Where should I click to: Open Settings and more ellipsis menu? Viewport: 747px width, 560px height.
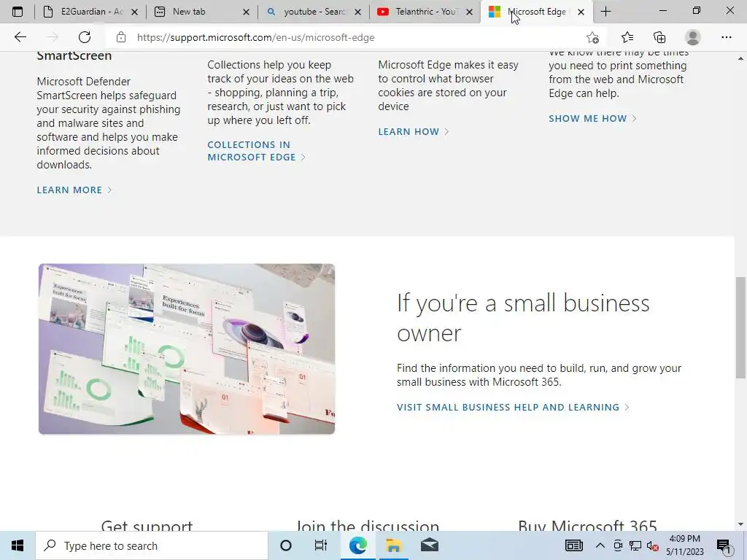click(x=726, y=37)
